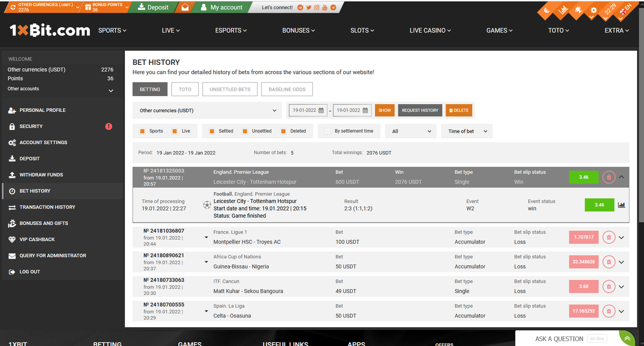Toggle the Sports checkbox filter
This screenshot has height=346, width=644.
(142, 131)
